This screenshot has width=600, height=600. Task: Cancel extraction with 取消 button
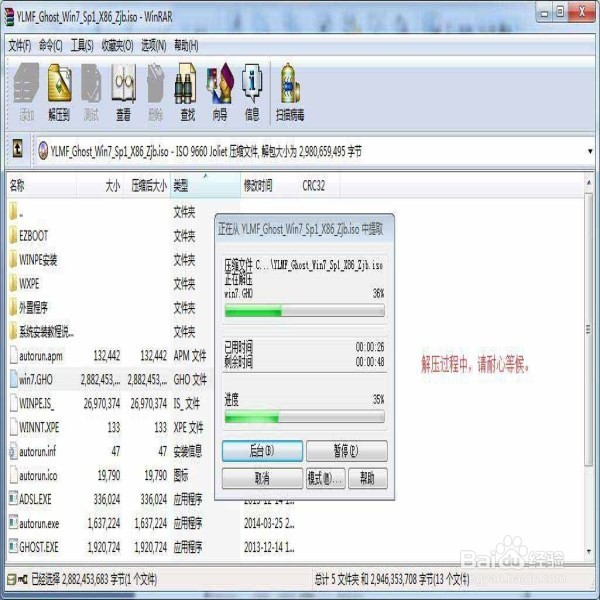tap(262, 478)
